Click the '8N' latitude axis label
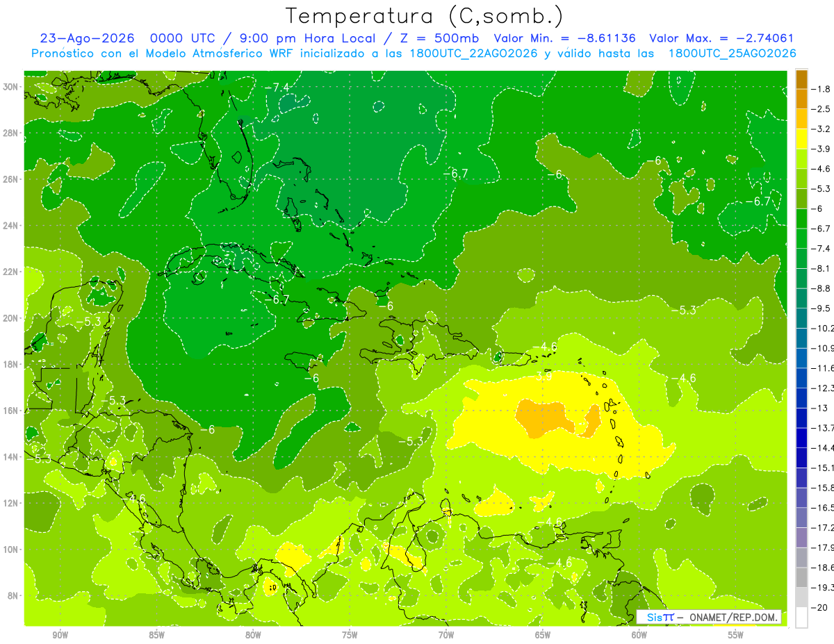The width and height of the screenshot is (834, 644). pos(13,595)
